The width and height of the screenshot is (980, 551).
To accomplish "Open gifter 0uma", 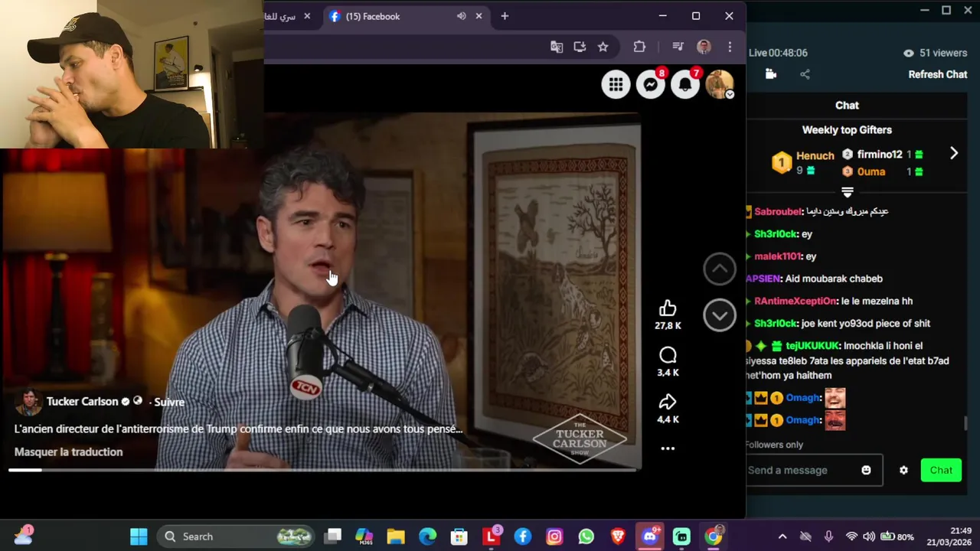I will [x=871, y=171].
